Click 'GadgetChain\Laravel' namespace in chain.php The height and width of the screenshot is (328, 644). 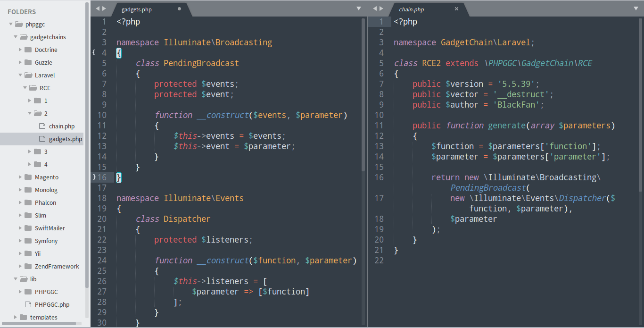pos(486,42)
